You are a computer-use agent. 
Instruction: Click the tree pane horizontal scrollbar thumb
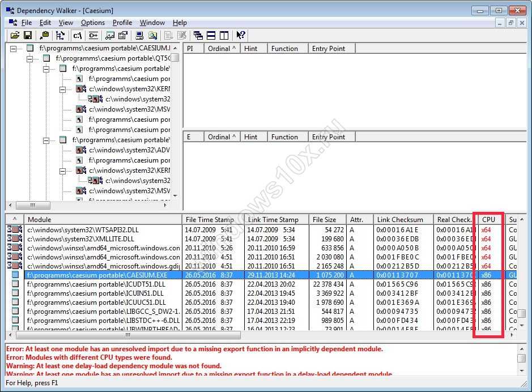(32, 205)
